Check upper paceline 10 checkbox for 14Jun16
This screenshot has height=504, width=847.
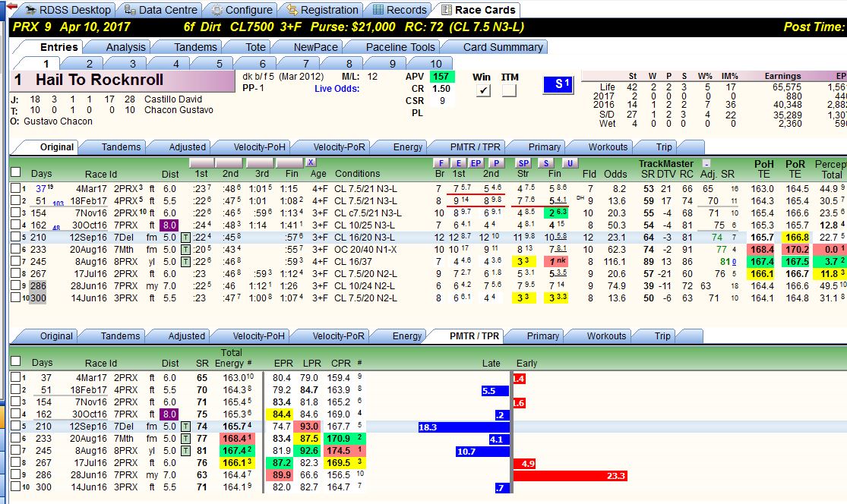(x=16, y=298)
